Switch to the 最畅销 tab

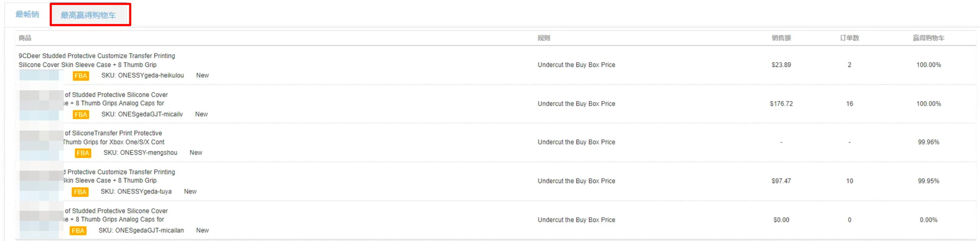(x=27, y=15)
